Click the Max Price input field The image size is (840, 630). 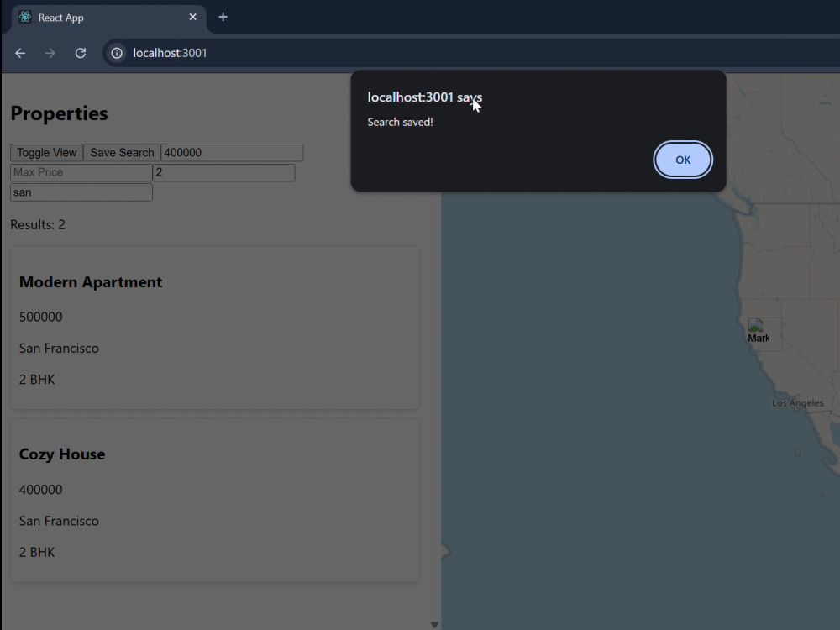pyautogui.click(x=81, y=172)
